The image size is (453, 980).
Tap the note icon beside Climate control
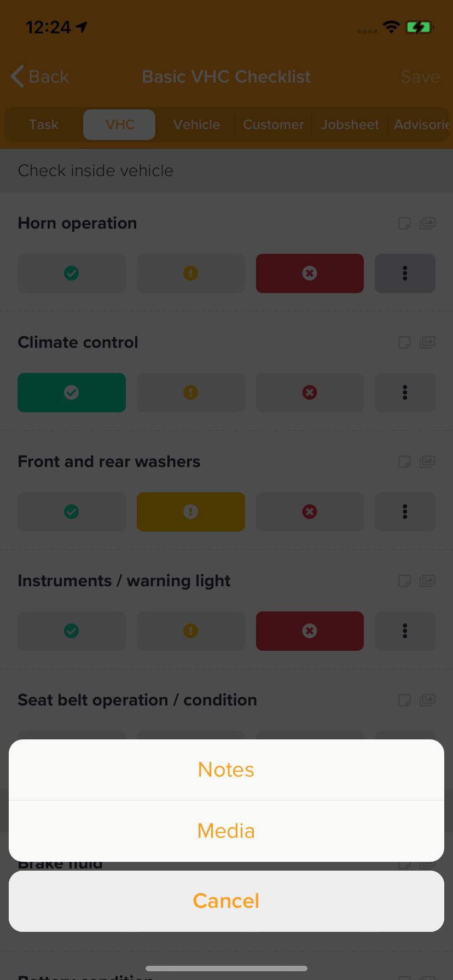click(x=404, y=342)
